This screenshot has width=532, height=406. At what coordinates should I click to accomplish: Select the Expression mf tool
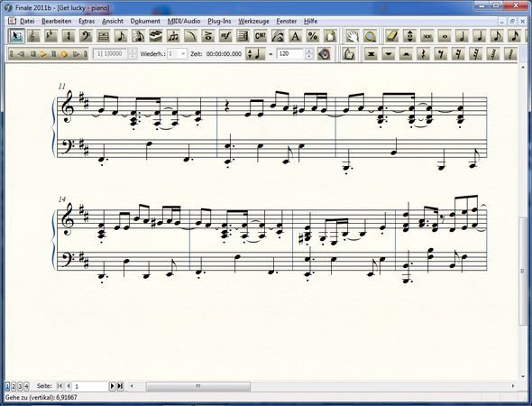pos(225,36)
